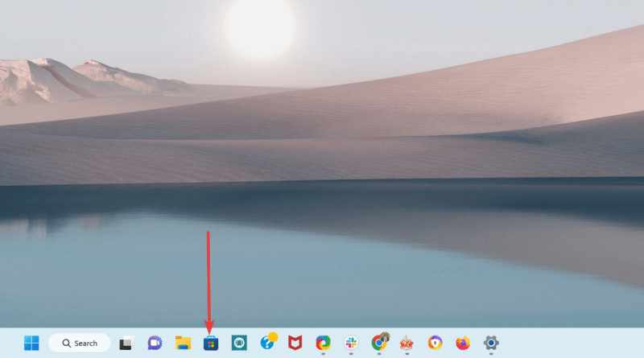This screenshot has width=644, height=358.
Task: Switch to Microsoft Edge browser
Action: click(323, 343)
